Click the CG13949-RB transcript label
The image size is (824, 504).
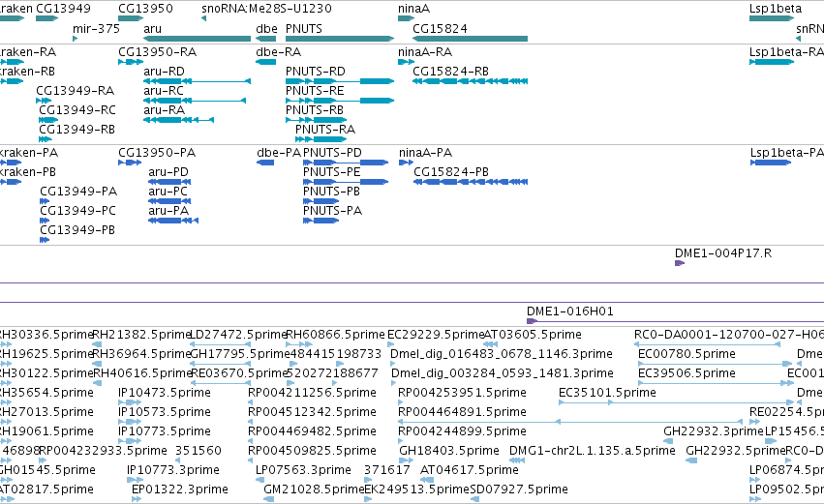(76, 130)
